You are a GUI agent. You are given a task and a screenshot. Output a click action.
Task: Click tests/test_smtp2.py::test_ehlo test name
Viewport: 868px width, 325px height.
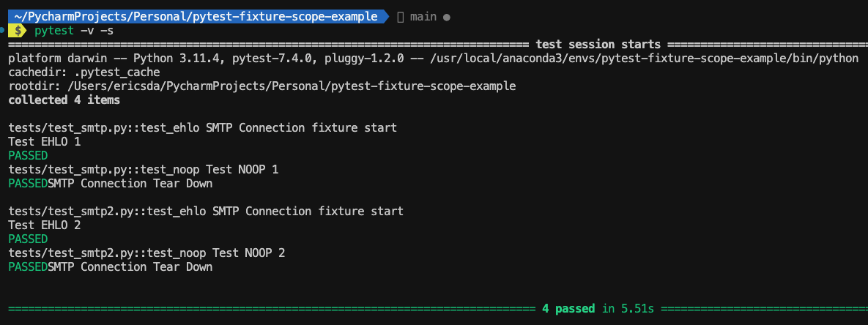click(x=107, y=211)
